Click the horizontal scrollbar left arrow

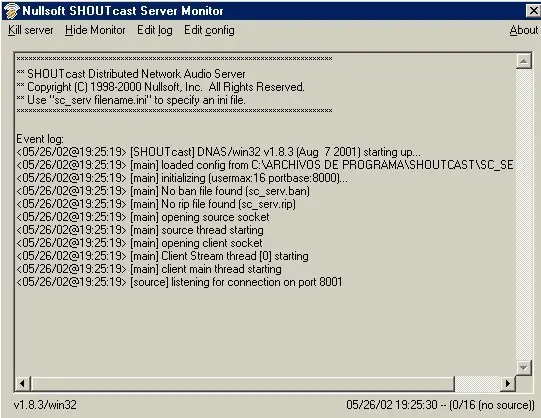pos(23,384)
